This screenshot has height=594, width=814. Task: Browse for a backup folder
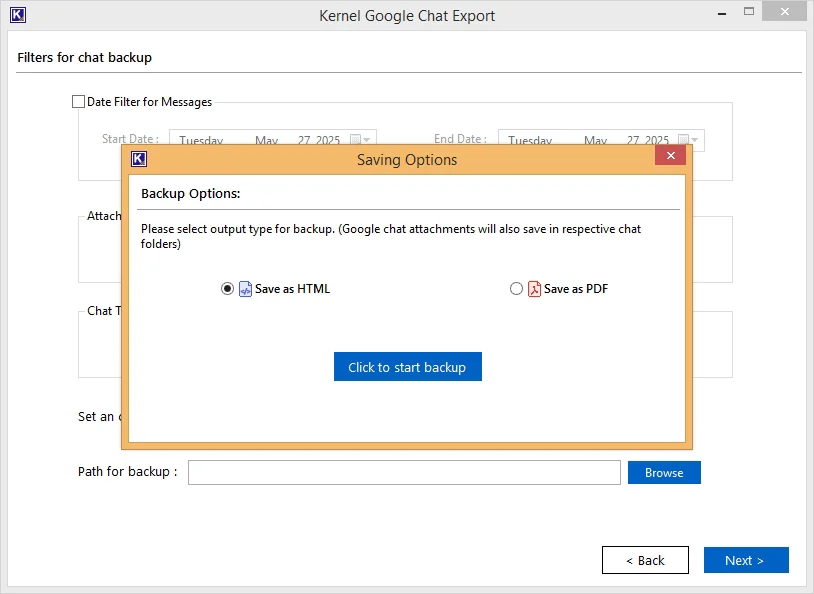point(664,472)
